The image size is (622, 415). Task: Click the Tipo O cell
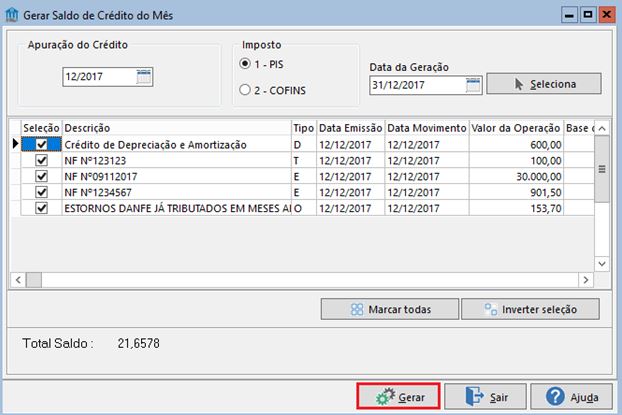(x=304, y=208)
